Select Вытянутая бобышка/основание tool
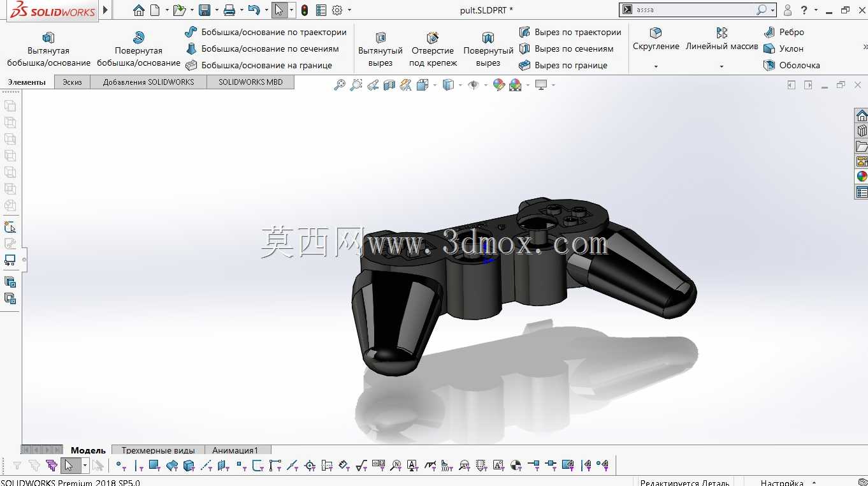Screen dimensions: 868x486 48,49
